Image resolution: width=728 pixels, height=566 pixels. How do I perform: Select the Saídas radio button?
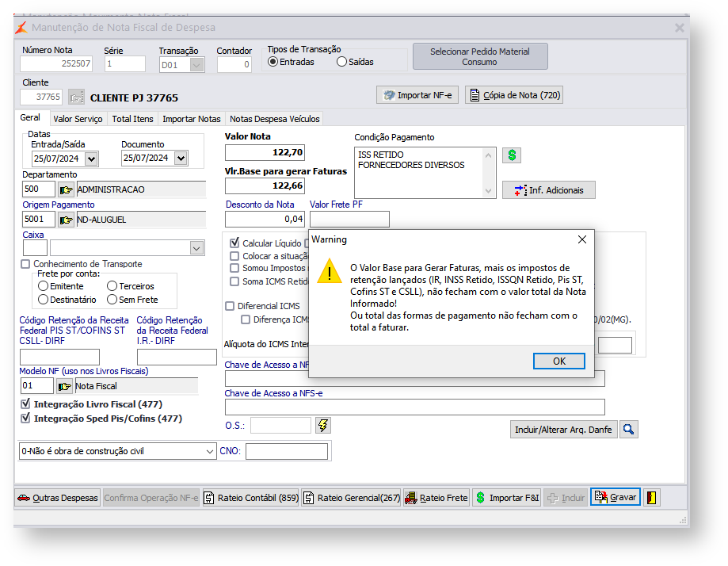(x=342, y=62)
